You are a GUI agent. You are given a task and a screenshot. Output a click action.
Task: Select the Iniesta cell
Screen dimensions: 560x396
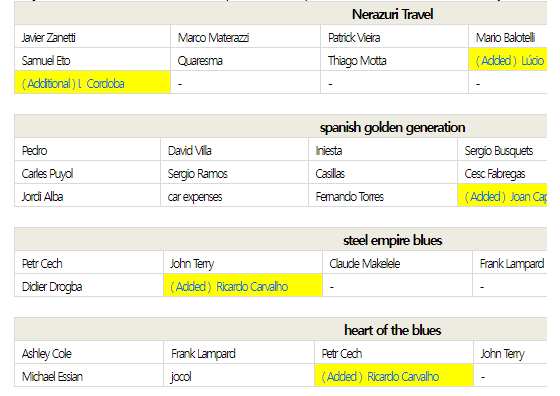[383, 150]
